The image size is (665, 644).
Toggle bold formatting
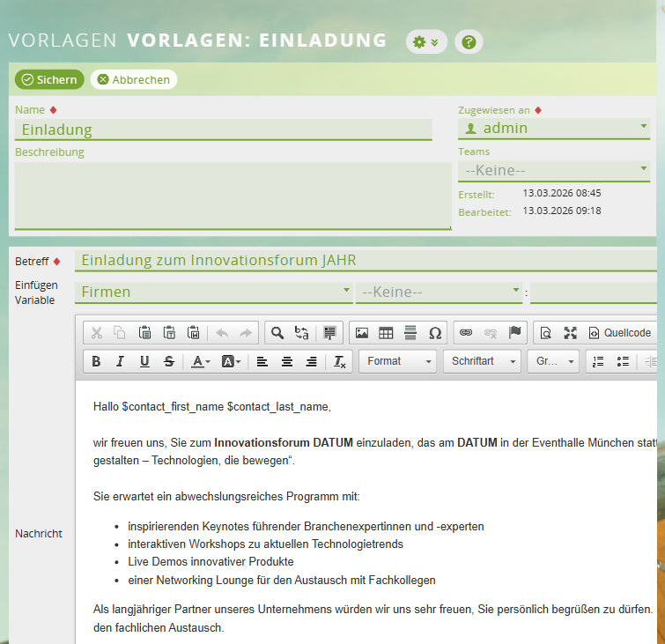pos(96,361)
